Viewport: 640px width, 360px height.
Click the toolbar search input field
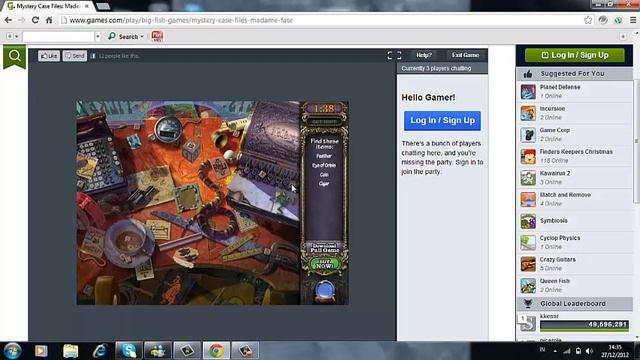click(58, 36)
